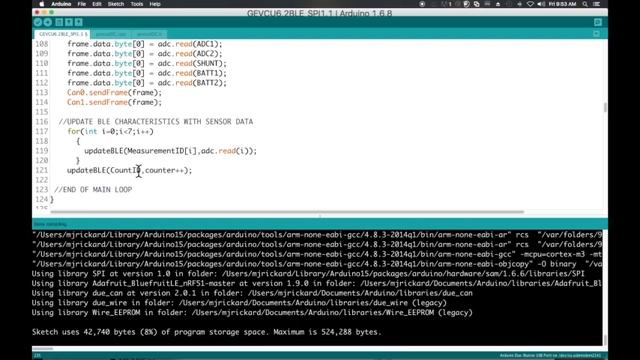Image resolution: width=640 pixels, height=360 pixels.
Task: Click console line Using library due_wire
Action: coord(239,303)
